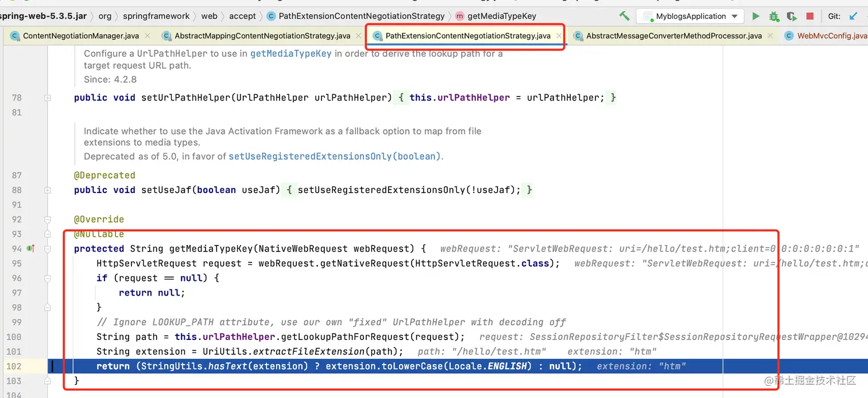The height and width of the screenshot is (398, 868).
Task: Build project with the hammer icon
Action: pos(624,16)
